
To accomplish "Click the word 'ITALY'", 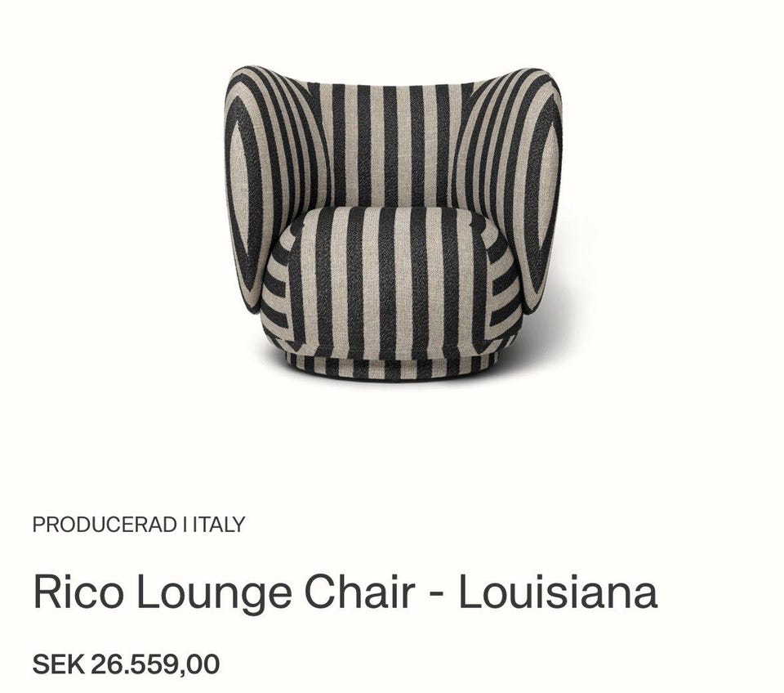I will (x=219, y=525).
